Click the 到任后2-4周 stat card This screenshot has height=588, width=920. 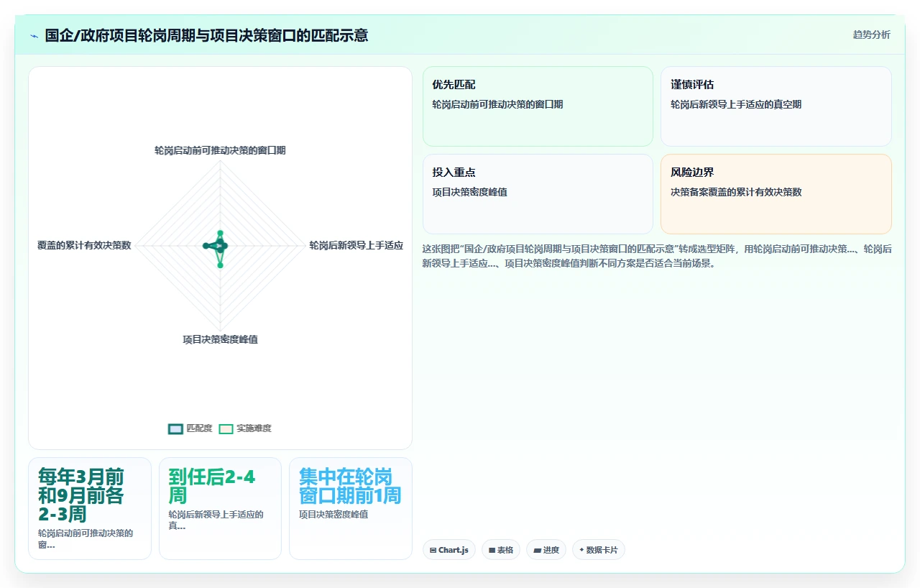pos(220,508)
